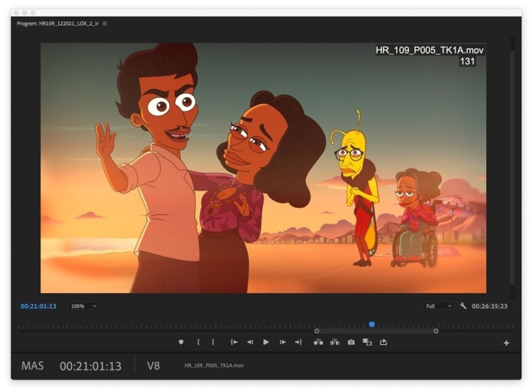Step back one frame

250,342
